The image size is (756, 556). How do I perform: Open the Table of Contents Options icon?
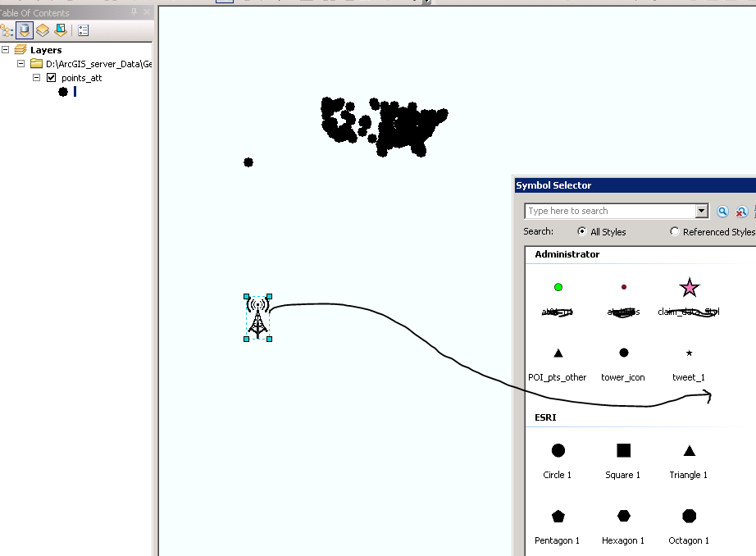click(x=83, y=30)
